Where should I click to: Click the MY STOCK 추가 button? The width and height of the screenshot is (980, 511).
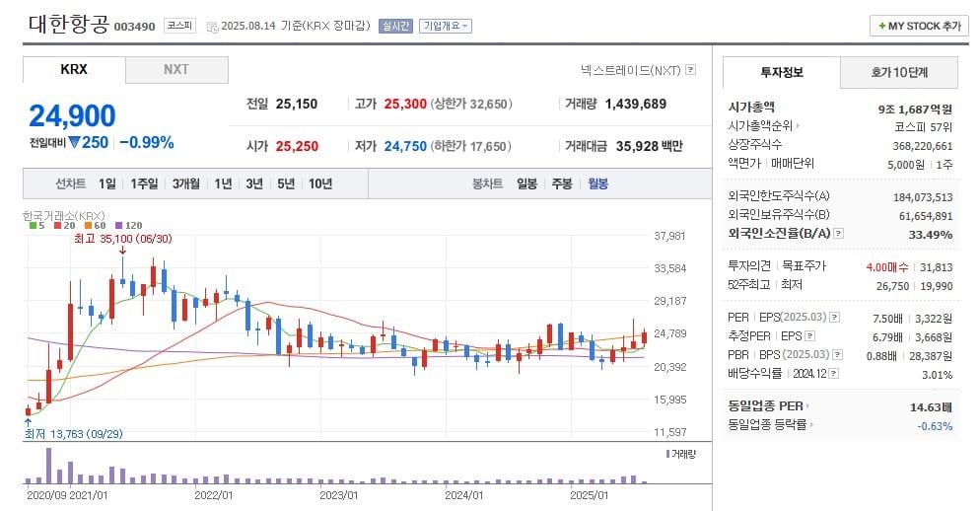pos(919,26)
